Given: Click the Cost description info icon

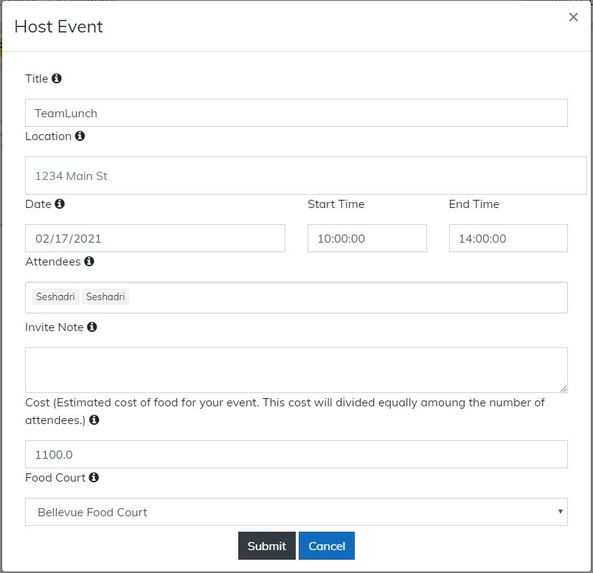Looking at the screenshot, I should pos(94,419).
